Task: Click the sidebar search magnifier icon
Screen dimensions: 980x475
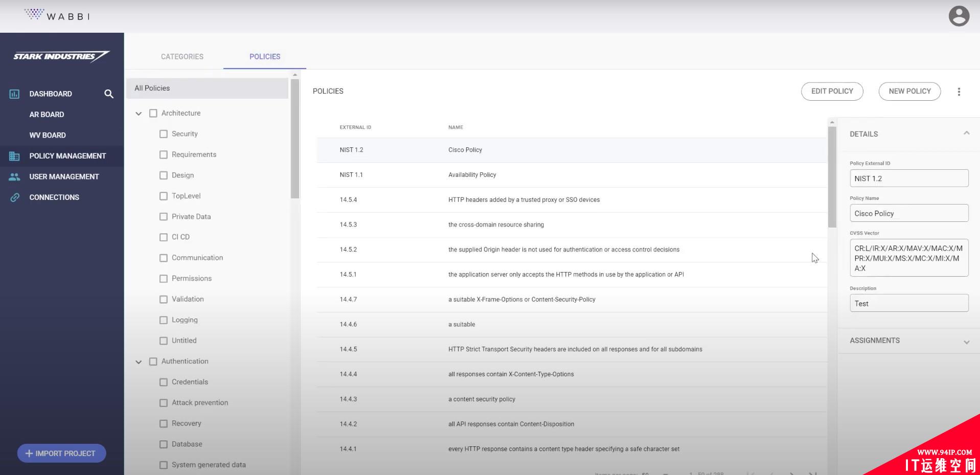Action: pyautogui.click(x=109, y=94)
